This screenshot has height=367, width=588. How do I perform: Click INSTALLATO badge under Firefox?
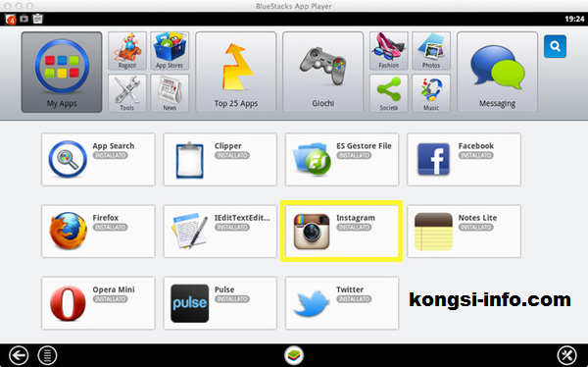pyautogui.click(x=110, y=228)
